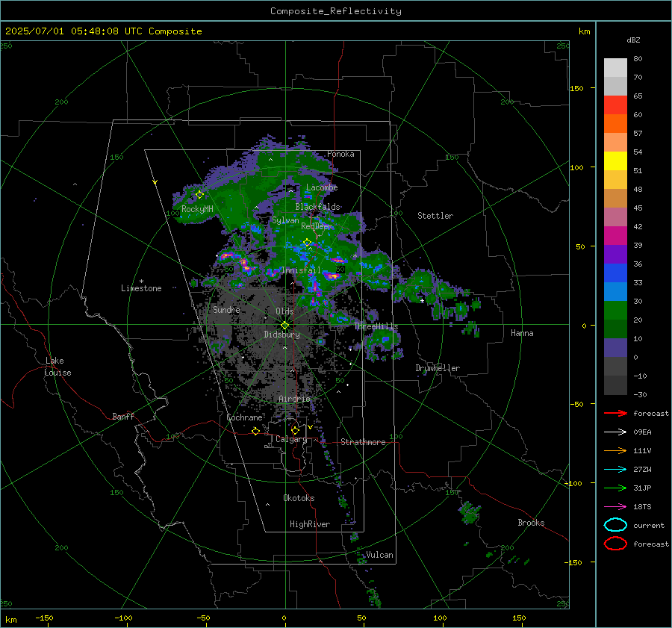Click the Sundre town label
Viewport: 672px width, 628px height.
(x=226, y=309)
